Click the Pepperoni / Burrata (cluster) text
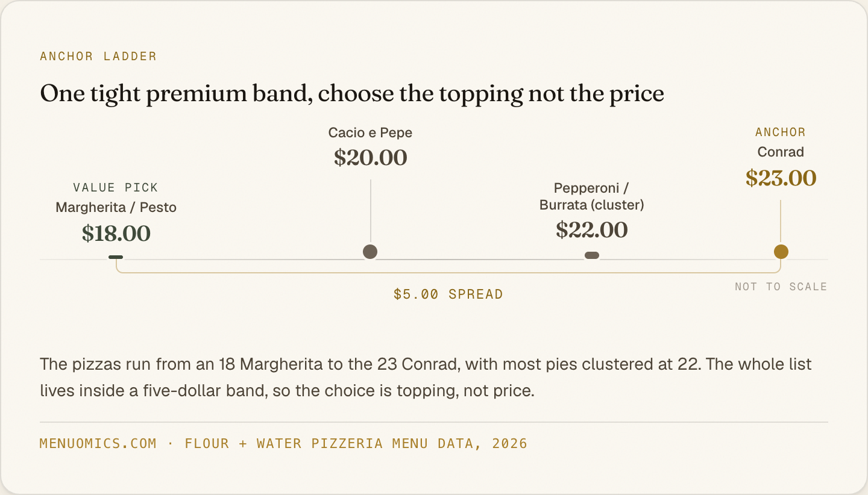This screenshot has height=495, width=868. tap(592, 196)
